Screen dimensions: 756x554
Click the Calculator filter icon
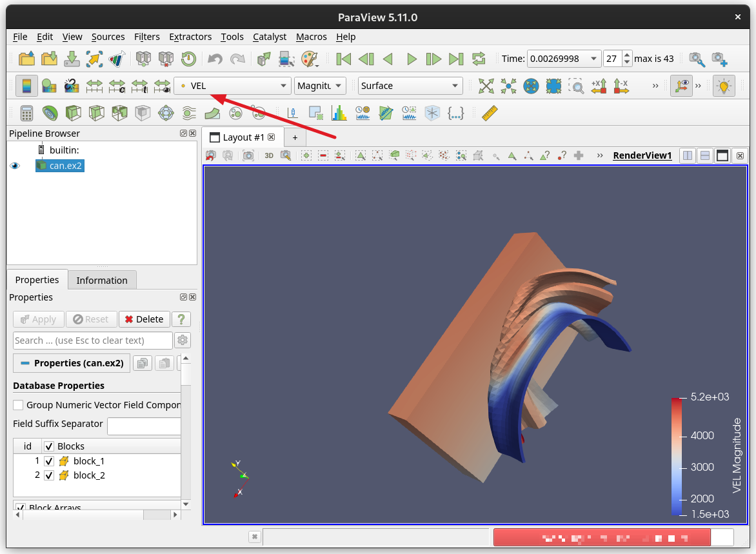[26, 114]
